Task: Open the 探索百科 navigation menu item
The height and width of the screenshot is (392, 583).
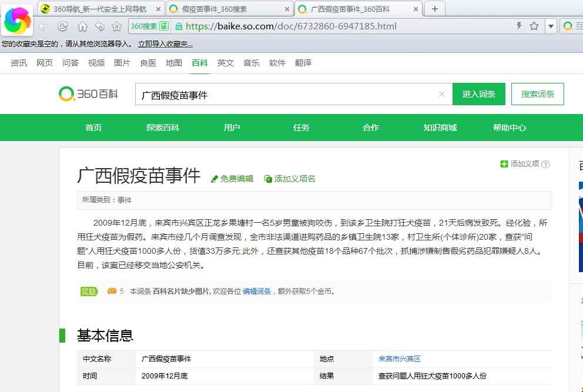Action: 163,128
